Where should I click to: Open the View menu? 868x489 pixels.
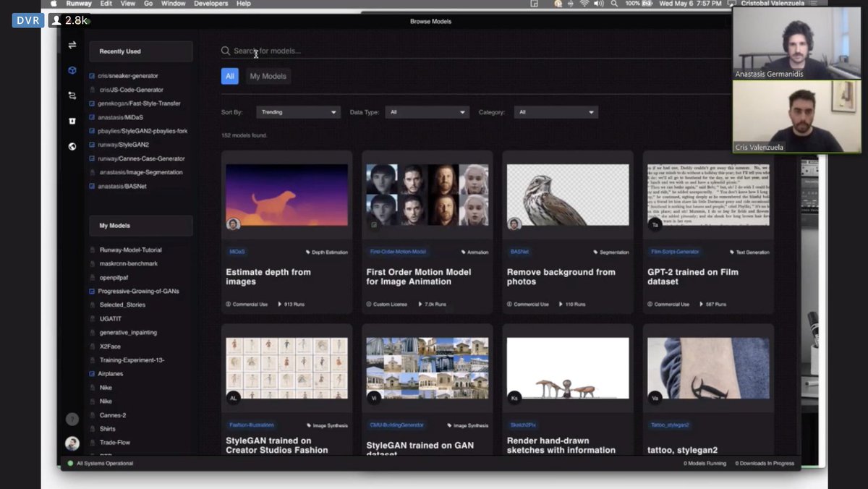[x=128, y=4]
